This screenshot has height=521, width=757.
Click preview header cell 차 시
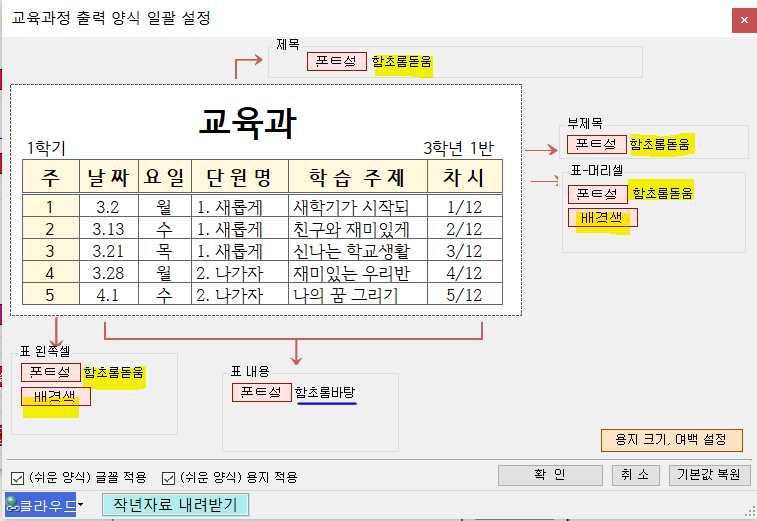(464, 177)
